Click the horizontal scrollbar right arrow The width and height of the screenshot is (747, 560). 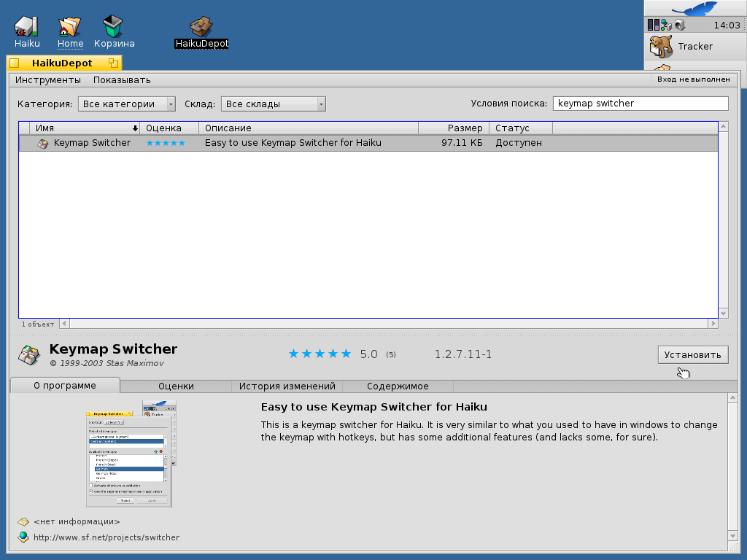click(713, 324)
